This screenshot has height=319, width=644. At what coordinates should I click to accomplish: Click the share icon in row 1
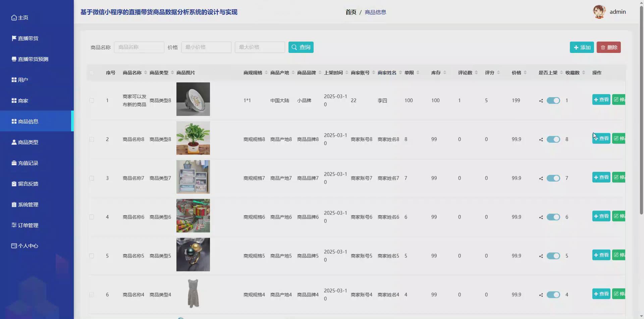point(540,101)
